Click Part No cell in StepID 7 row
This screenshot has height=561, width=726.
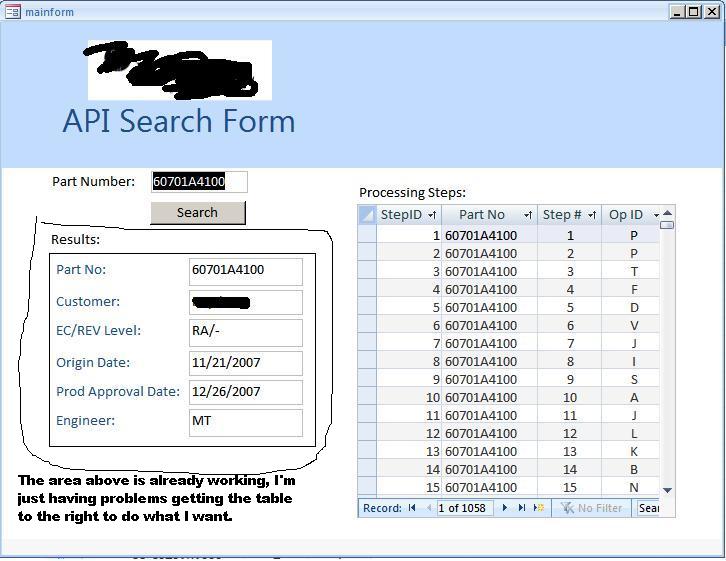click(x=489, y=343)
